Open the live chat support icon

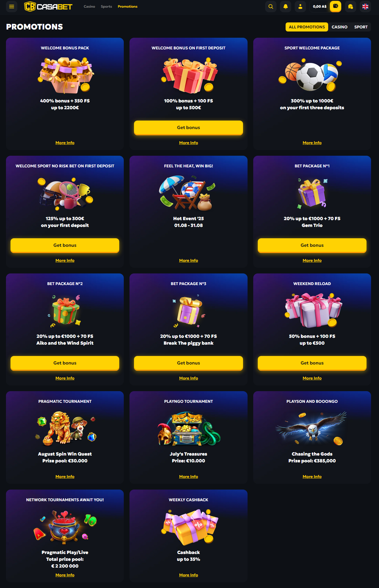pos(351,7)
